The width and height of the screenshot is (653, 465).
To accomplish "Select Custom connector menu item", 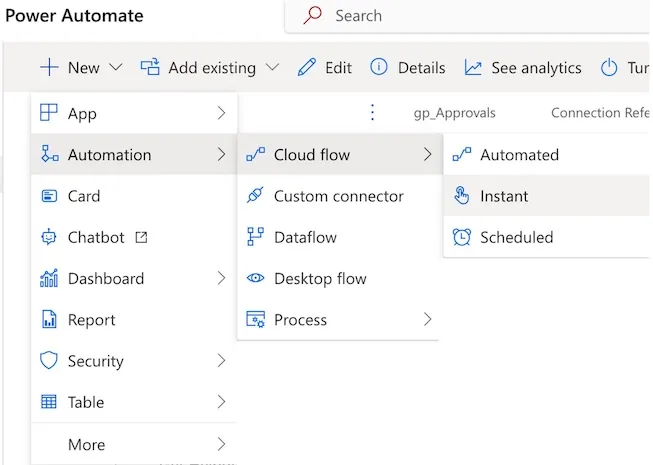I will pyautogui.click(x=338, y=196).
